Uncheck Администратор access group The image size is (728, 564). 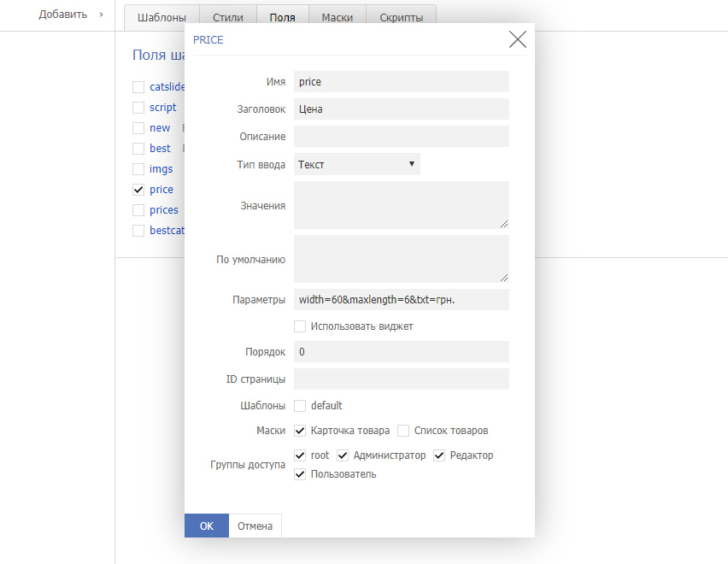coord(343,455)
